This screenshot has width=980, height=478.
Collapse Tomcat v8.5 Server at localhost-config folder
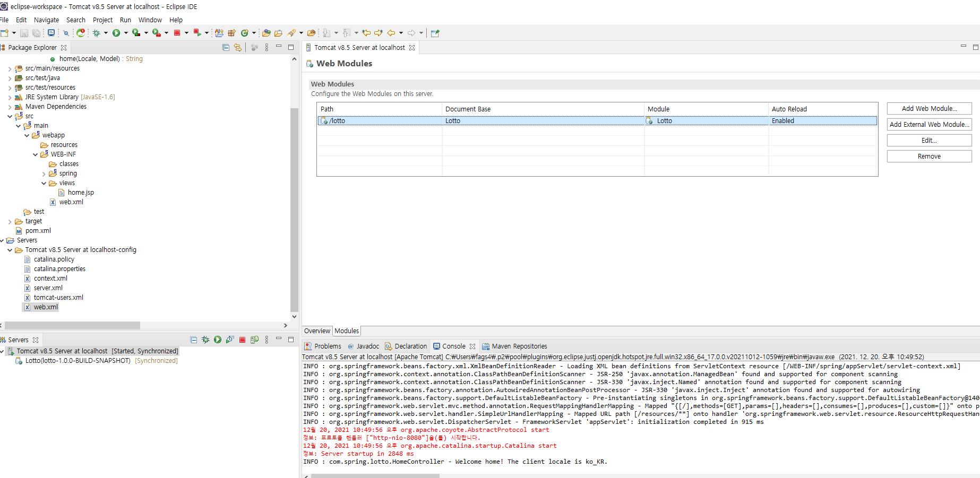tap(10, 250)
